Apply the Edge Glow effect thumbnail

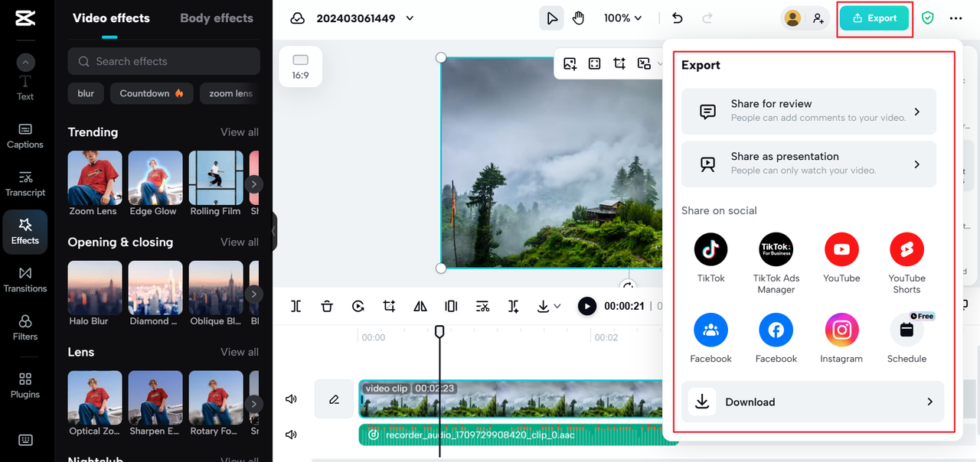click(x=155, y=178)
